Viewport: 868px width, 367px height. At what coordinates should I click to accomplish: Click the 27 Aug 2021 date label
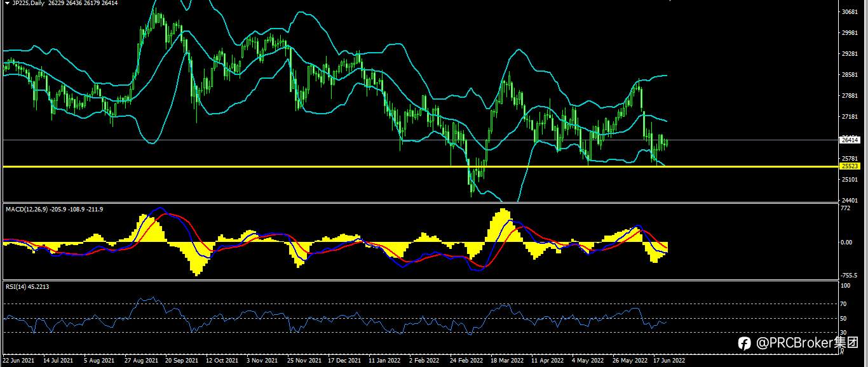point(141,360)
